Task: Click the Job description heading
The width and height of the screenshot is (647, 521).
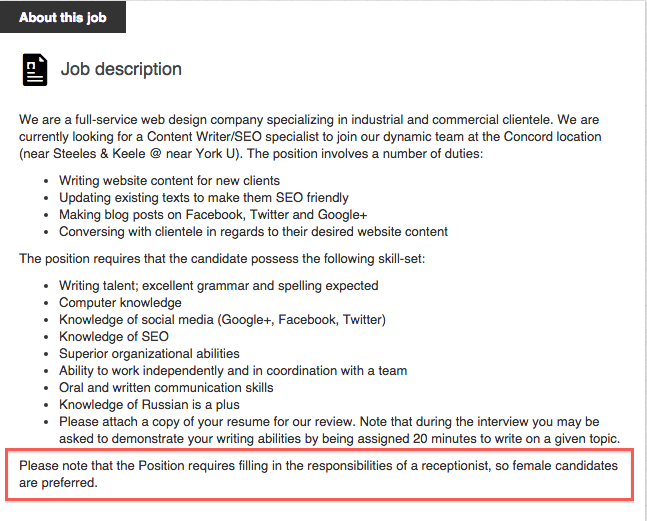Action: [x=121, y=69]
